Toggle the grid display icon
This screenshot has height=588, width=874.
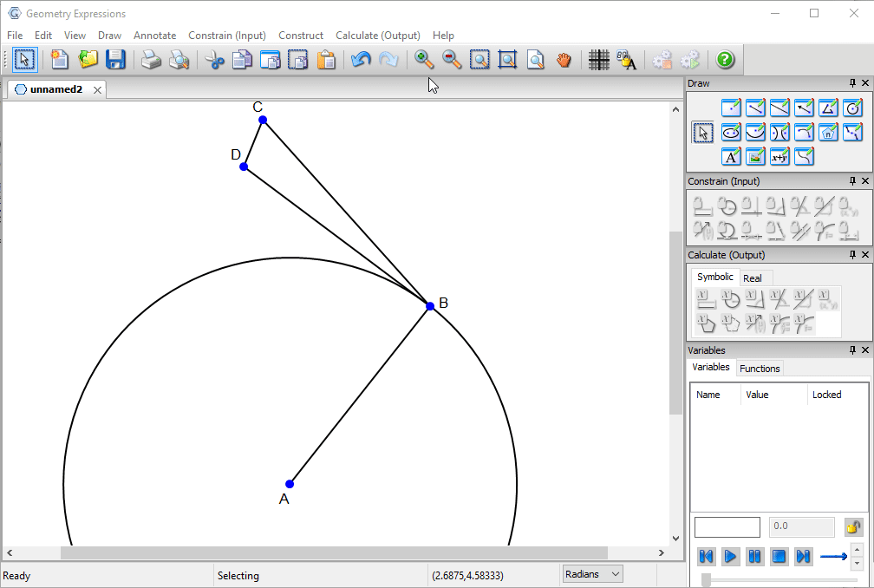pos(598,60)
